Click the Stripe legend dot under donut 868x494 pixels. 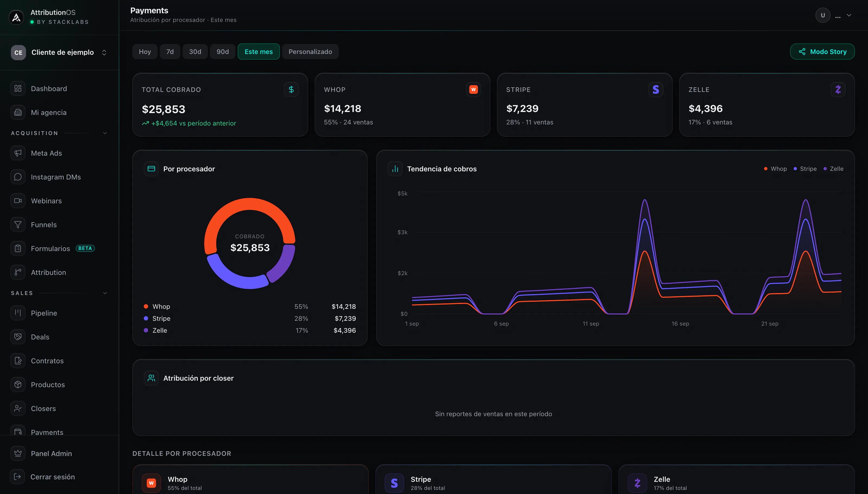pos(146,318)
